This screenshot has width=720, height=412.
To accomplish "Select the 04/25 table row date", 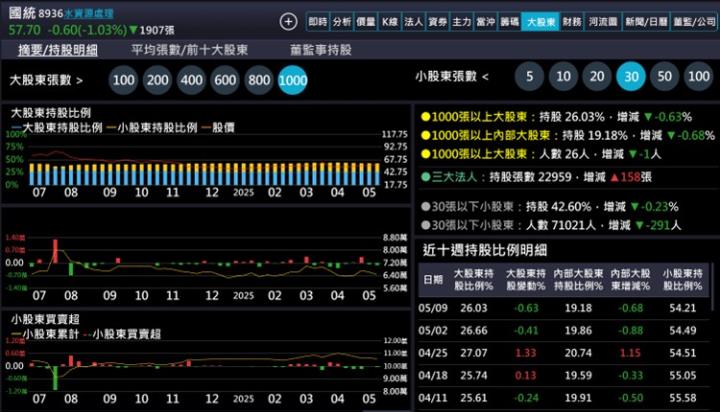I will pos(433,353).
